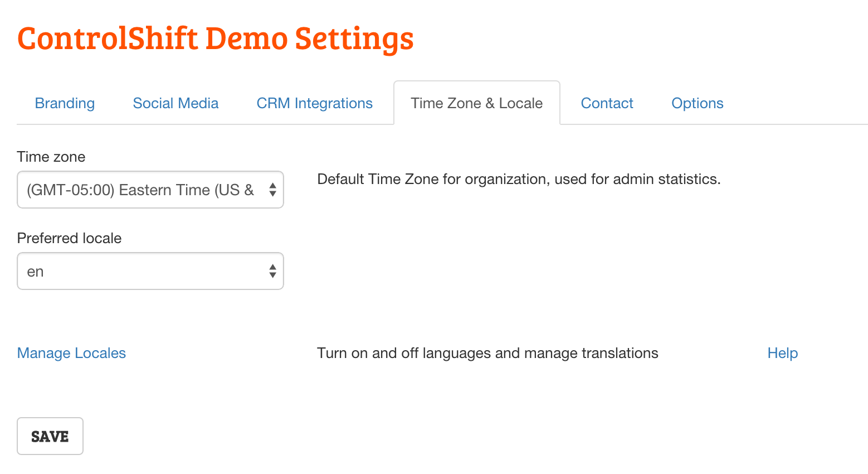Go to the Contact tab
The width and height of the screenshot is (868, 474).
tap(607, 103)
